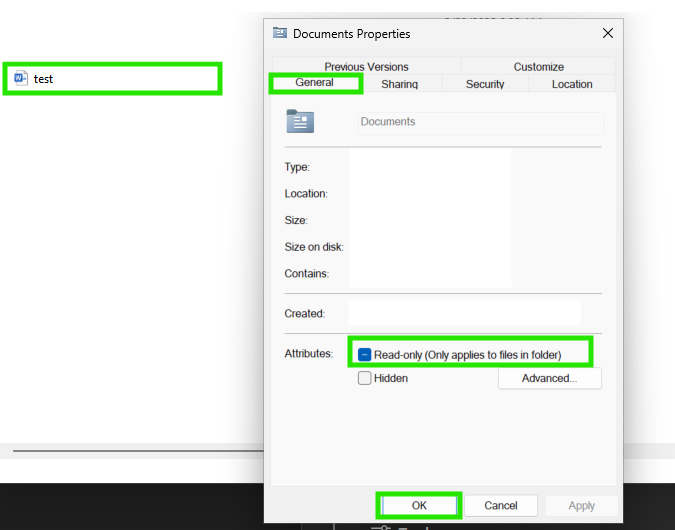Switch to the Sharing tab
Image resolution: width=675 pixels, height=530 pixels.
[399, 84]
